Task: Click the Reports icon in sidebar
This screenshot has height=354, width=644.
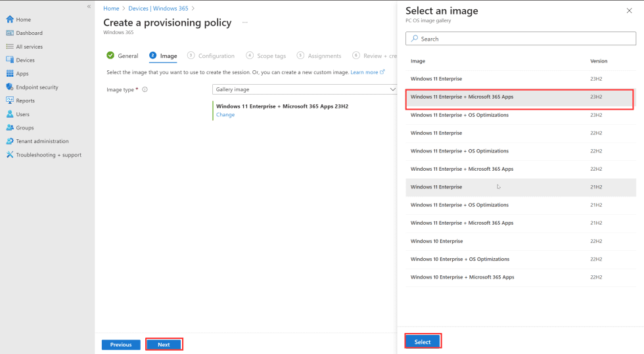Action: (x=10, y=100)
